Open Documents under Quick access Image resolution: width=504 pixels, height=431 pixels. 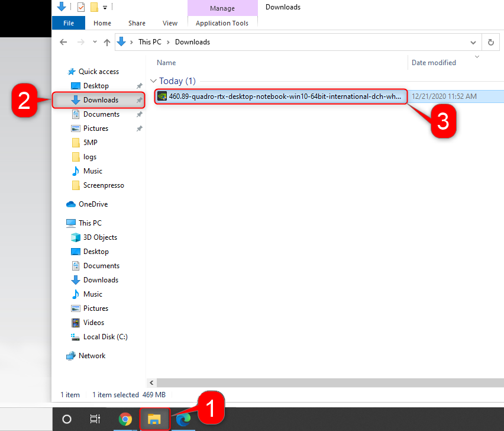(101, 114)
